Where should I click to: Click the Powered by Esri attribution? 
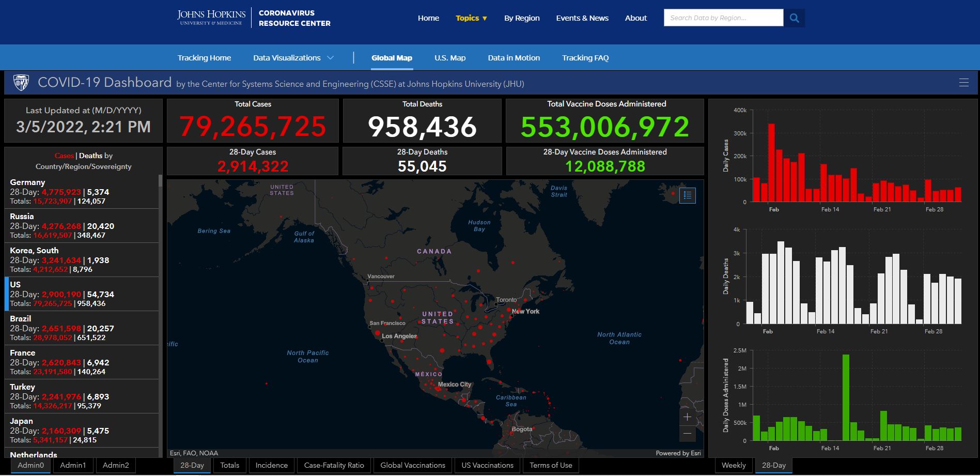click(678, 453)
